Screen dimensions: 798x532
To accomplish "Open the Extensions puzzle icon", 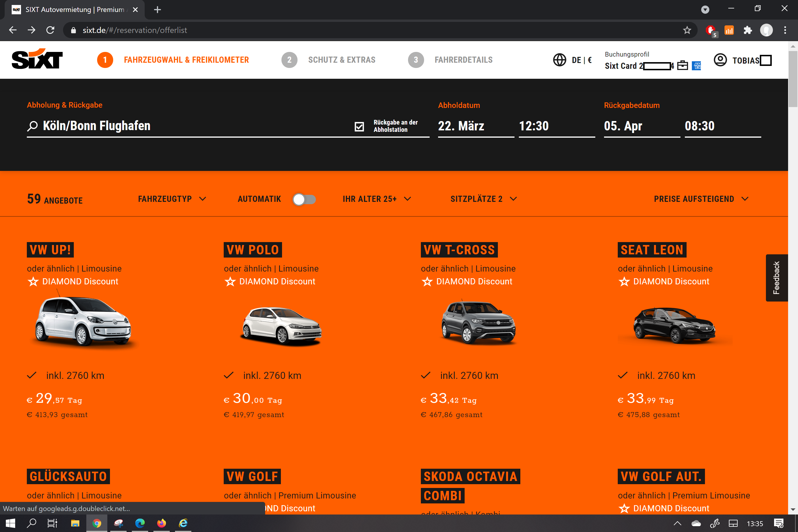I will (x=748, y=30).
